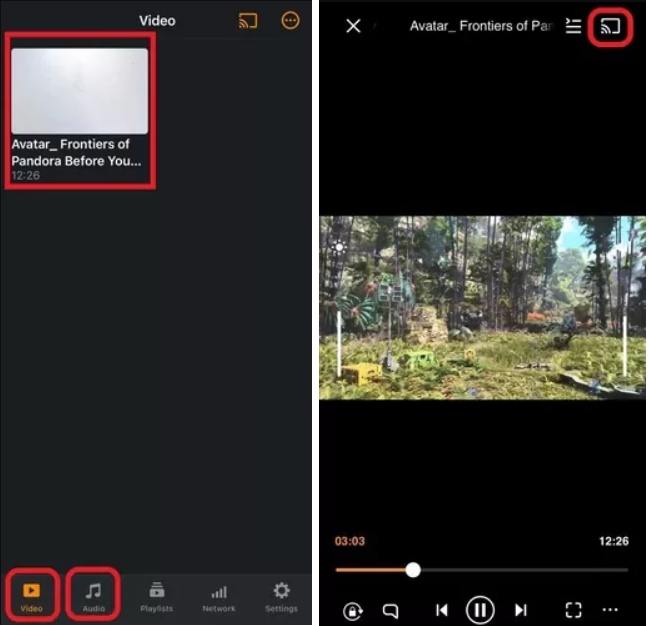Viewport: 648px width, 626px height.
Task: Close the video player with X button
Action: pyautogui.click(x=353, y=26)
